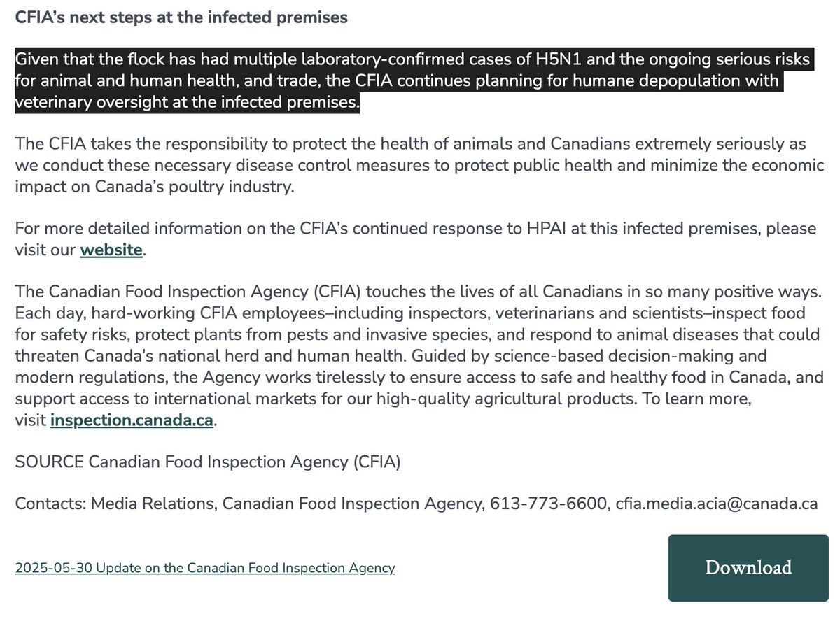Open the inspection.canada.ca link

[132, 421]
